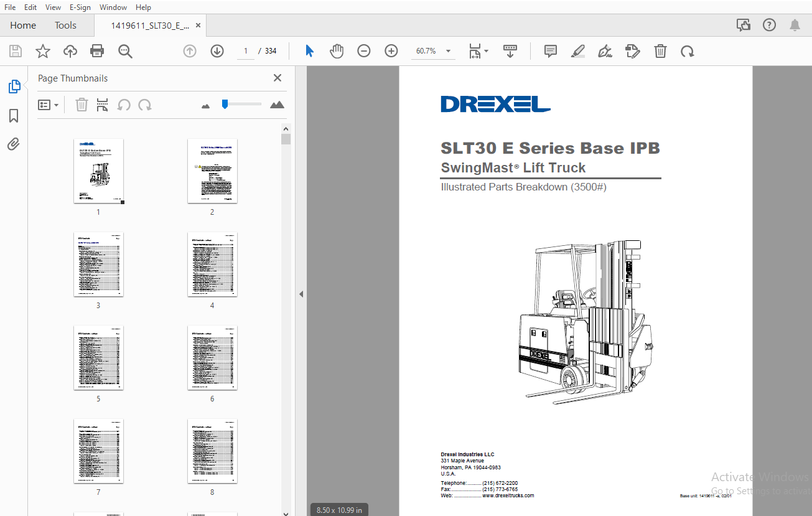This screenshot has height=516, width=812.
Task: Open the notifications bell
Action: click(795, 25)
